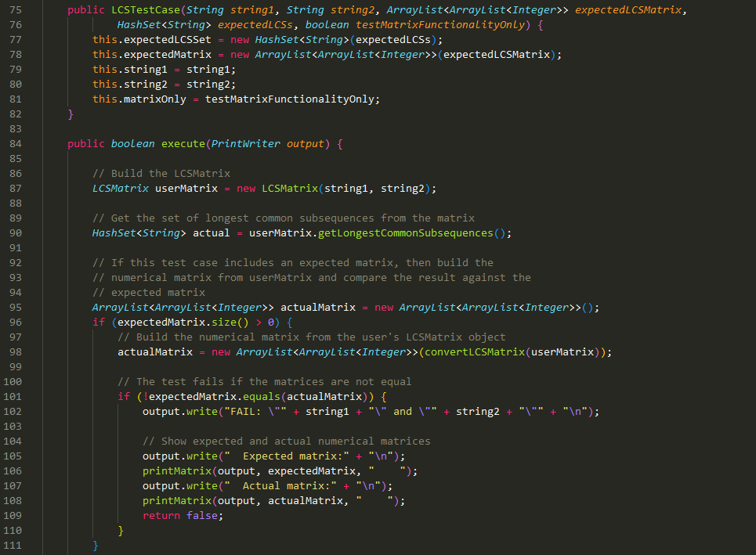The height and width of the screenshot is (555, 756).
Task: Click the equals call on line 101
Action: (x=262, y=397)
